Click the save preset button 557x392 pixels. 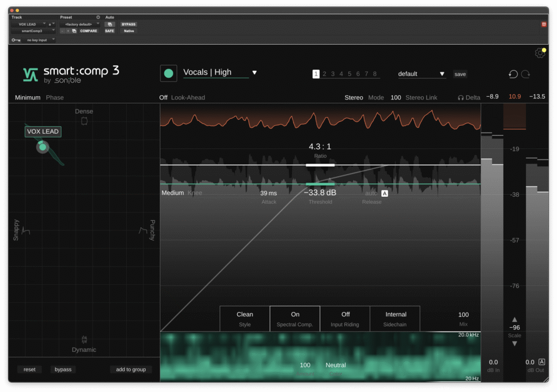pyautogui.click(x=460, y=74)
